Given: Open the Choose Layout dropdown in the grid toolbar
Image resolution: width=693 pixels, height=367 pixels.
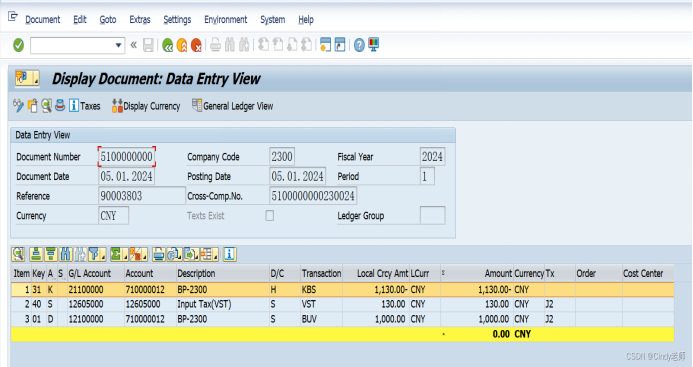Looking at the screenshot, I should click(209, 254).
